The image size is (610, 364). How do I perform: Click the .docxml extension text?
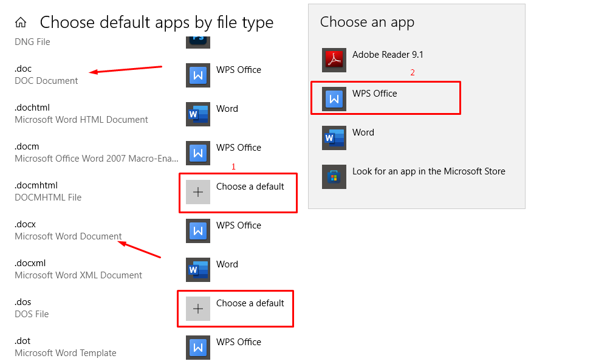(30, 263)
